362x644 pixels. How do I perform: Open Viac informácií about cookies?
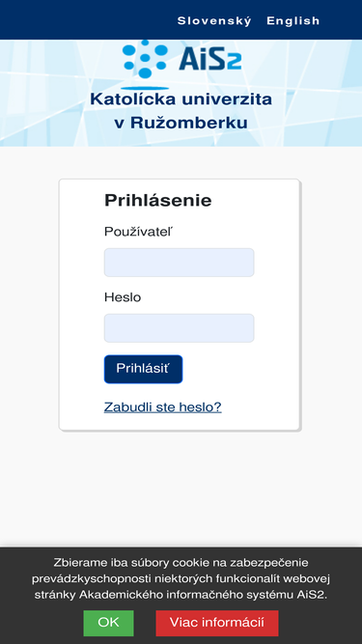(x=217, y=623)
